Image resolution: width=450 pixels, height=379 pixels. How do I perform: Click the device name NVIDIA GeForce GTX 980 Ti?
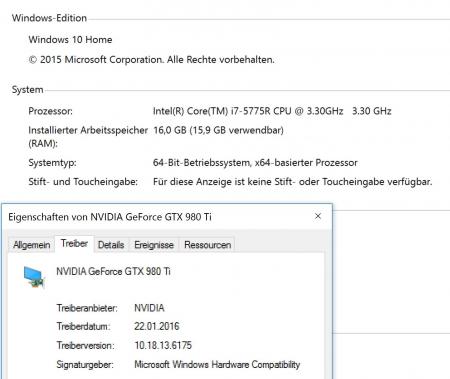(113, 271)
